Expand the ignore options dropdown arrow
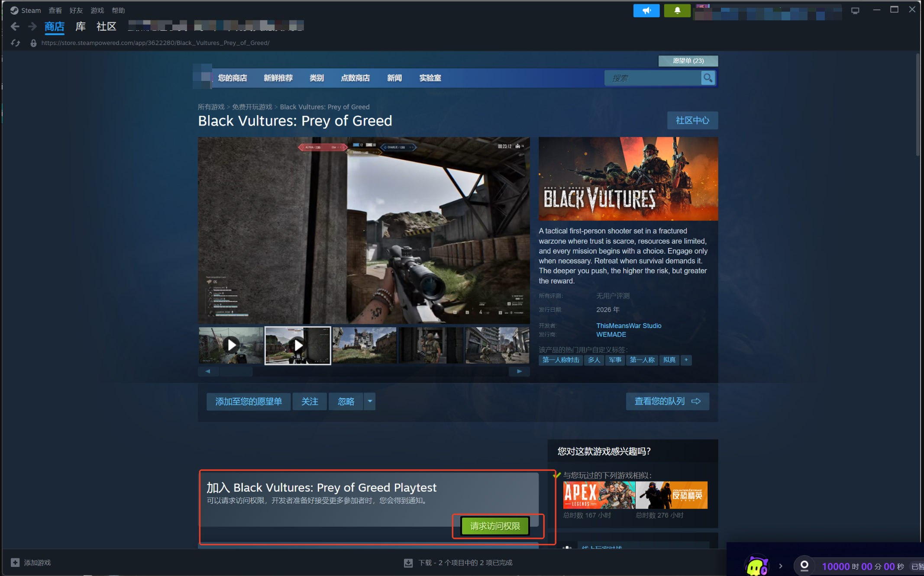The height and width of the screenshot is (576, 924). pos(370,401)
